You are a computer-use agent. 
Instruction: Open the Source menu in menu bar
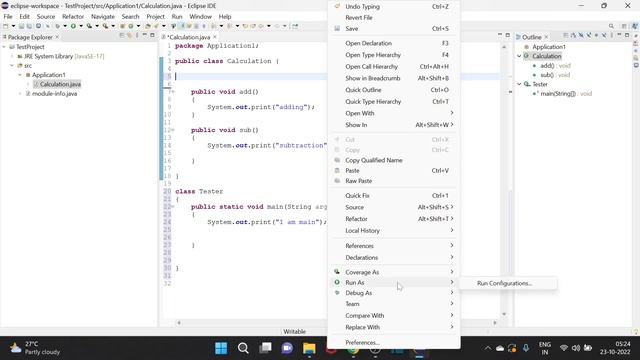(x=46, y=17)
